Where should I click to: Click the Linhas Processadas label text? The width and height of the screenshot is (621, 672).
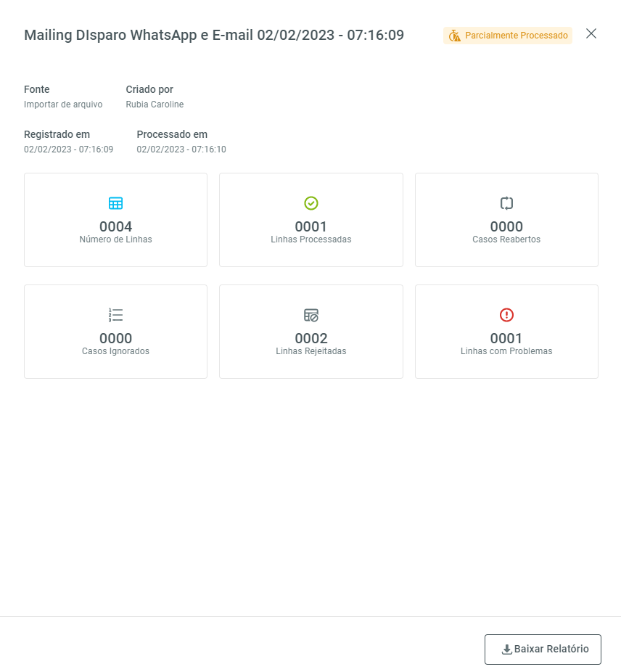pos(311,239)
